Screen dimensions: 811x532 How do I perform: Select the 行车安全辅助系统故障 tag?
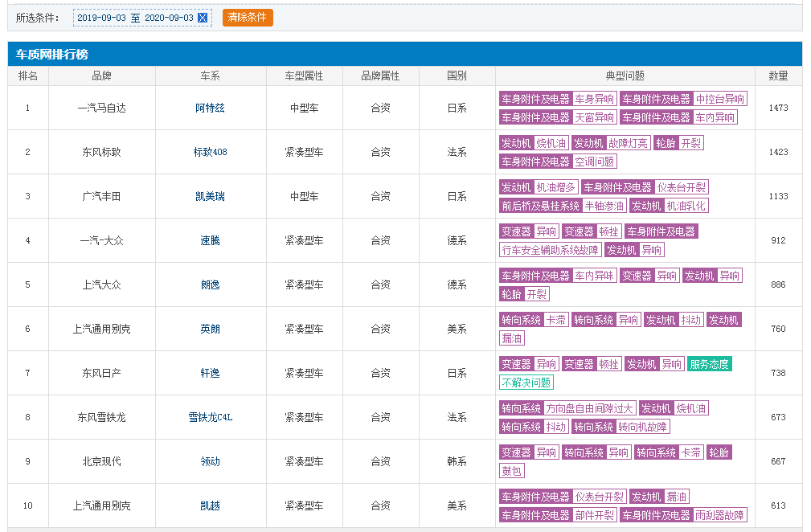(x=550, y=250)
